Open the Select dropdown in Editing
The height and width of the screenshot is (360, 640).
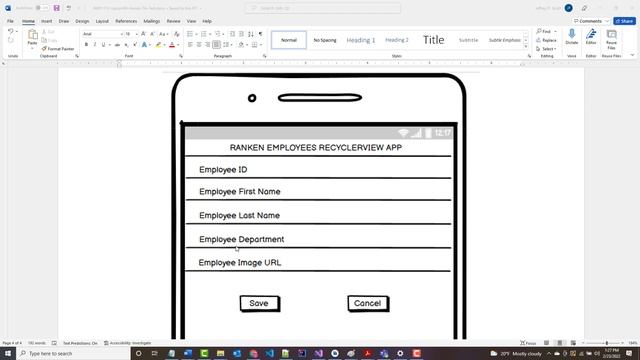click(546, 49)
